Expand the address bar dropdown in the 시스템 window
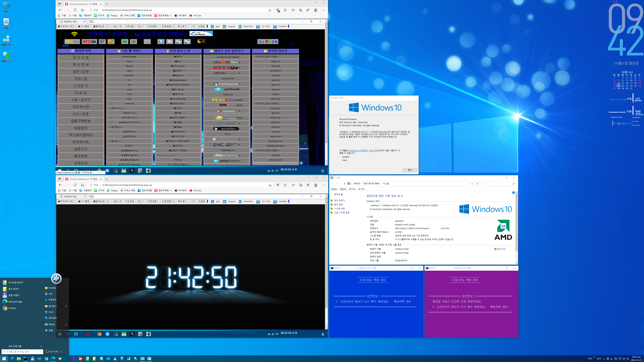 [472, 184]
